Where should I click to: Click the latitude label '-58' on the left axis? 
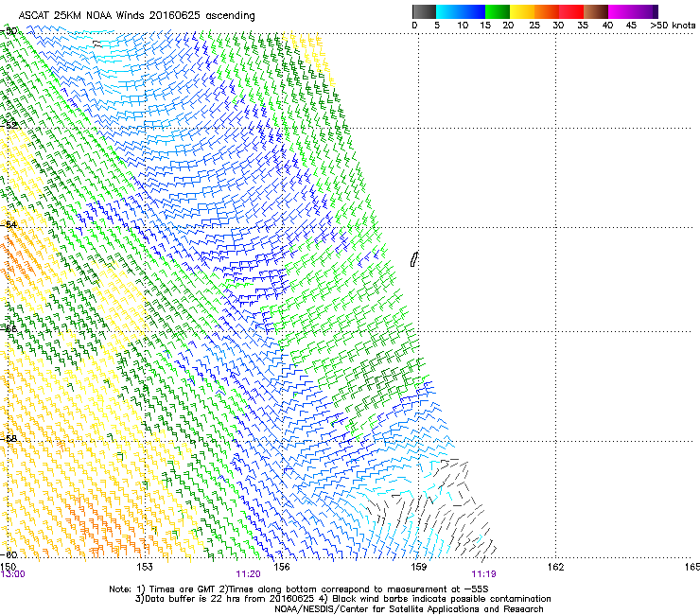click(9, 438)
